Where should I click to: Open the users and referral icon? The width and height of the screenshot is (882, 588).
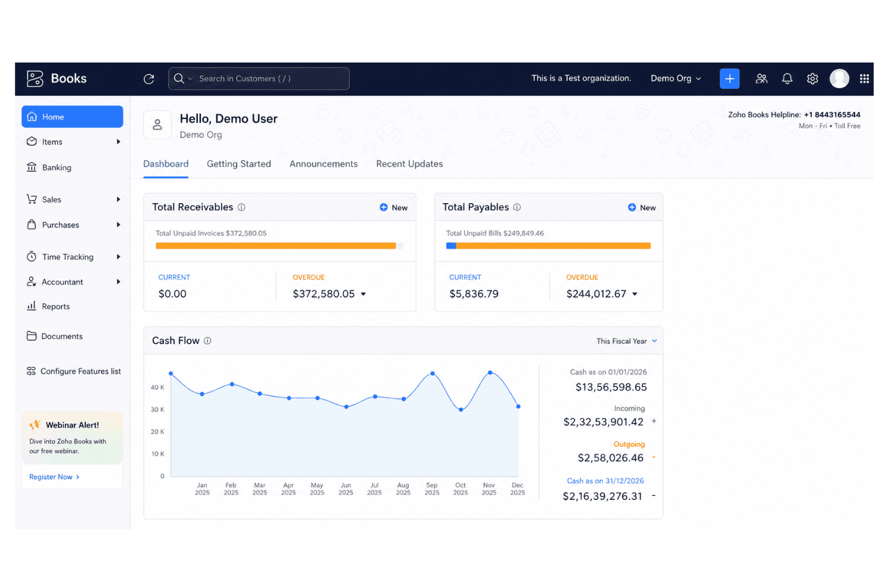762,79
